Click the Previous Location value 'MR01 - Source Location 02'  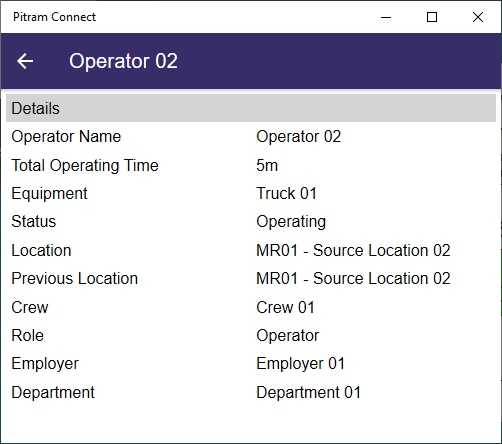(x=353, y=279)
